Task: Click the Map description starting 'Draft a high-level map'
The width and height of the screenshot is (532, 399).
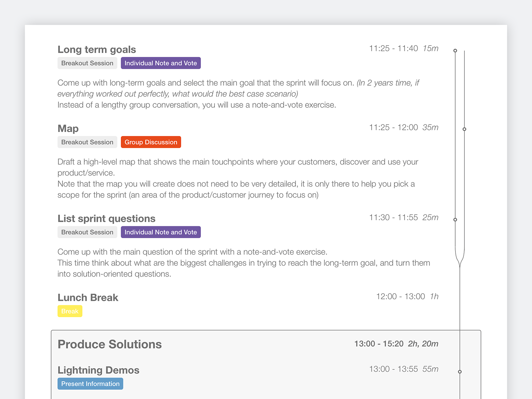Action: click(x=238, y=178)
